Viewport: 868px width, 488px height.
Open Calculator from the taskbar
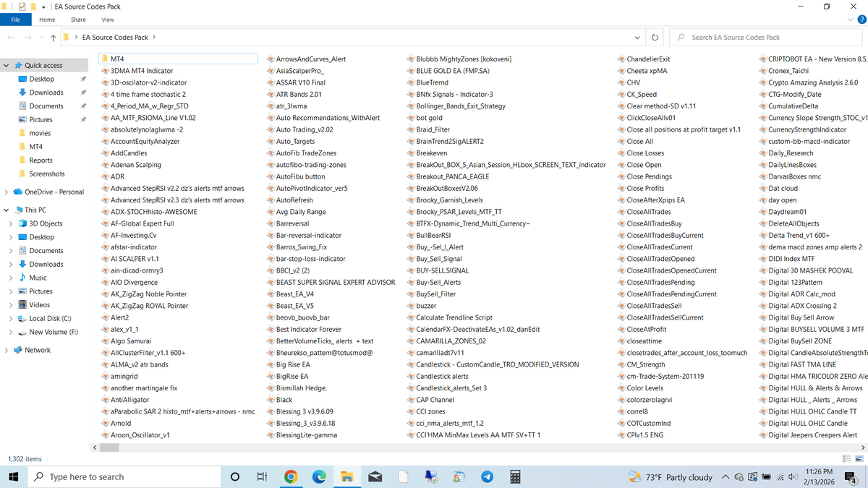(x=516, y=477)
